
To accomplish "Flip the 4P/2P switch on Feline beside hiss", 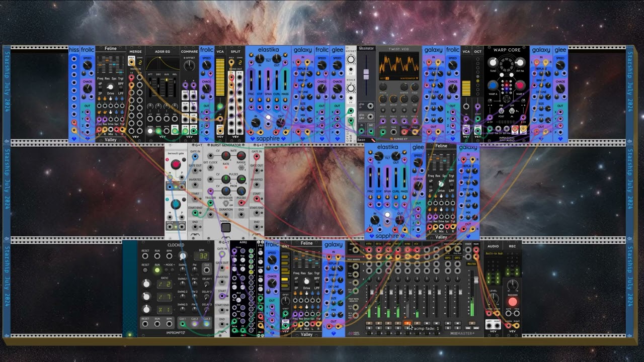I will click(x=100, y=88).
